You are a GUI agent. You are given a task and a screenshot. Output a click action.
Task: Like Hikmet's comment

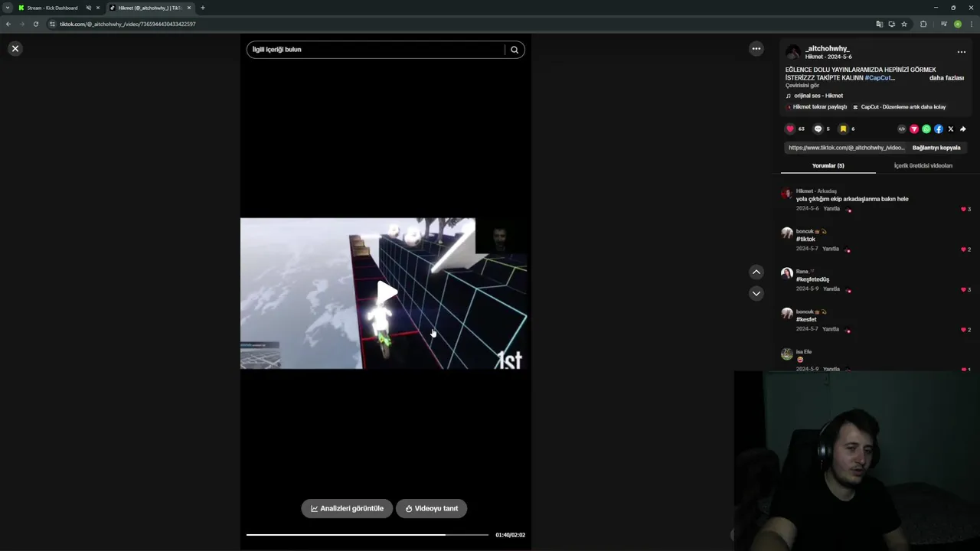click(964, 209)
